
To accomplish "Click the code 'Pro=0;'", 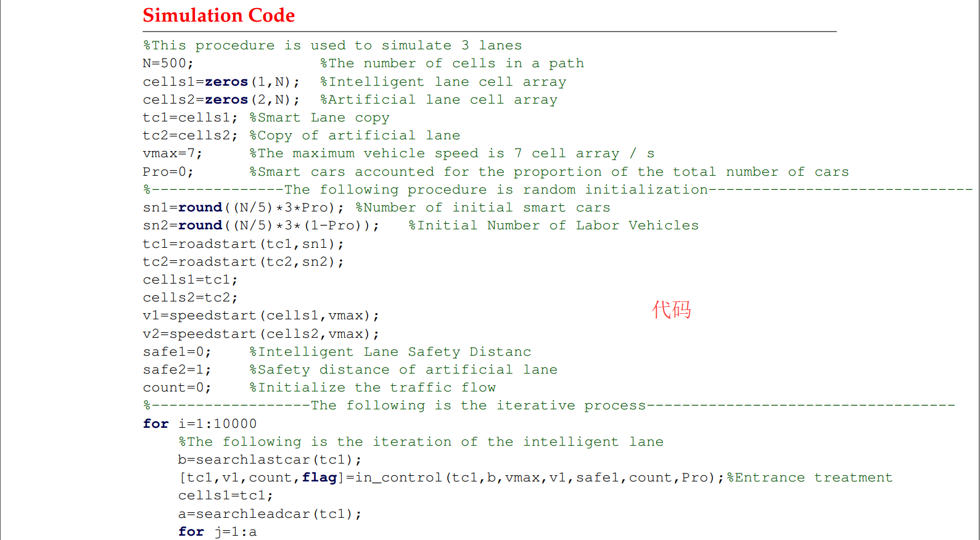I will (168, 172).
